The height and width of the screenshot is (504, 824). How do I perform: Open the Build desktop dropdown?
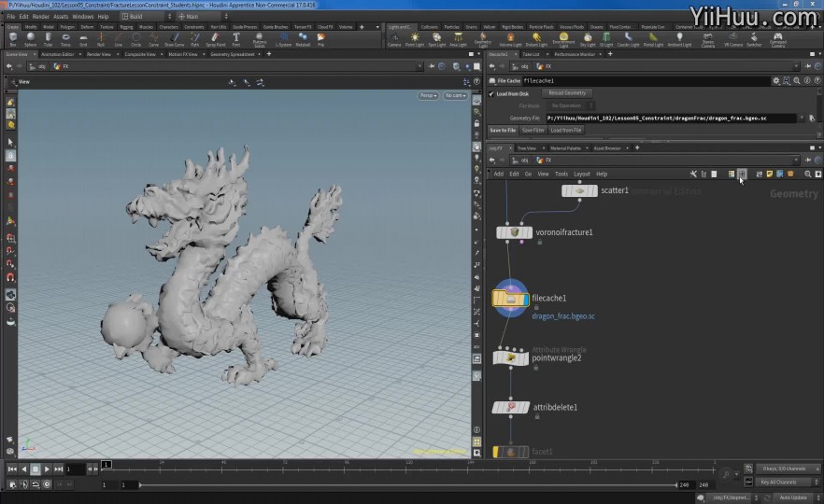pos(146,16)
